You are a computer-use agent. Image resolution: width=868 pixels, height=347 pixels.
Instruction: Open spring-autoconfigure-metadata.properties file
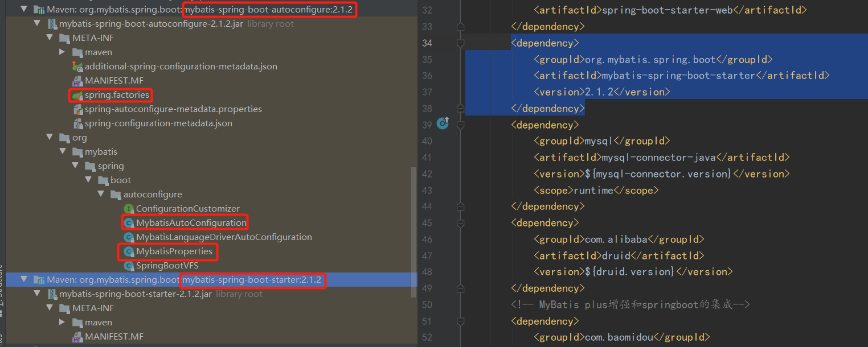click(x=173, y=109)
